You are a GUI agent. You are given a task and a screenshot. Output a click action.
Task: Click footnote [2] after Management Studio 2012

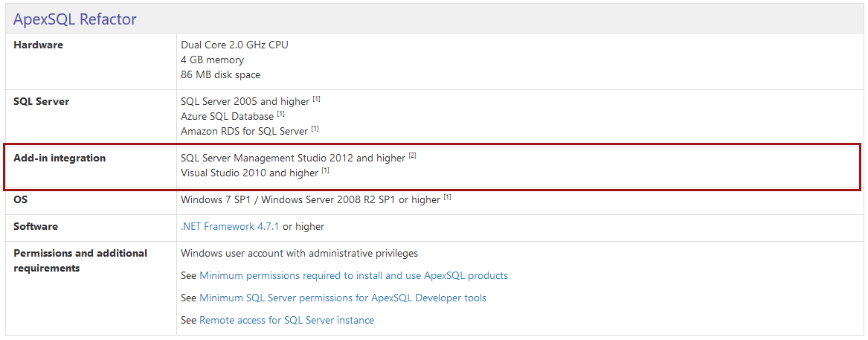[x=412, y=155]
